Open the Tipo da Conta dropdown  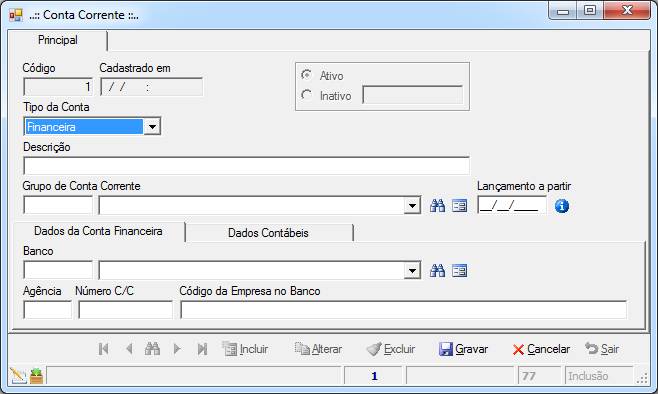(x=152, y=127)
